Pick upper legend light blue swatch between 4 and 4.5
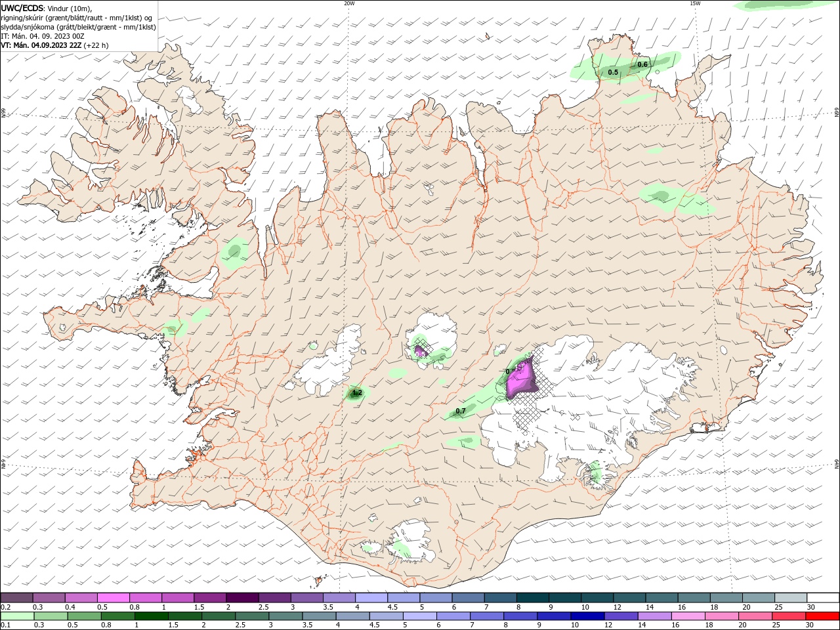The image size is (840, 630). click(x=371, y=598)
